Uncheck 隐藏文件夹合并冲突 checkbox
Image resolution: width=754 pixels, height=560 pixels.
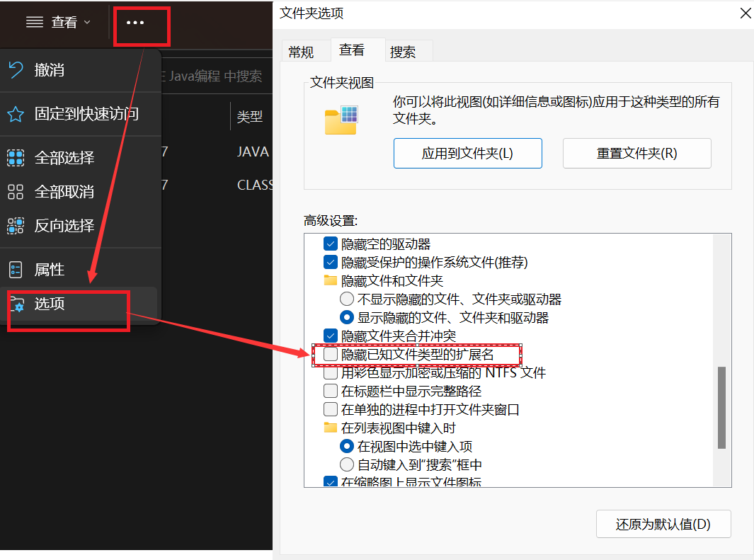click(331, 336)
